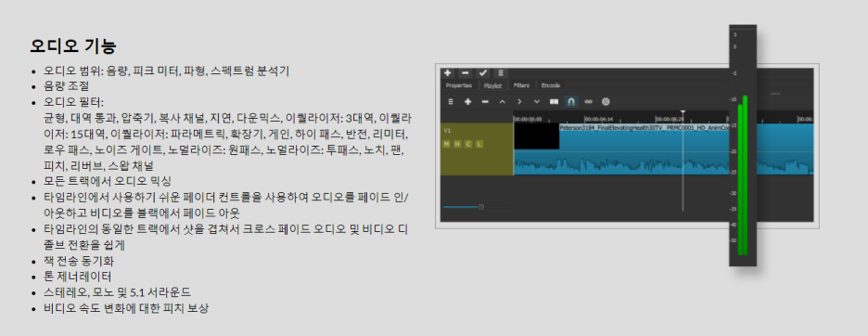This screenshot has width=868, height=336.
Task: Toggle composite C button on V1
Action: pyautogui.click(x=468, y=144)
